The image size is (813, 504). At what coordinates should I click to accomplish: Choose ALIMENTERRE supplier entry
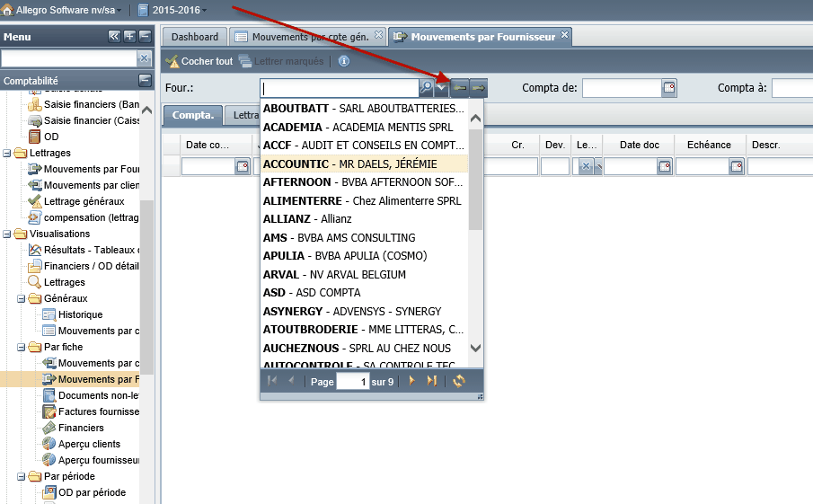(x=364, y=200)
